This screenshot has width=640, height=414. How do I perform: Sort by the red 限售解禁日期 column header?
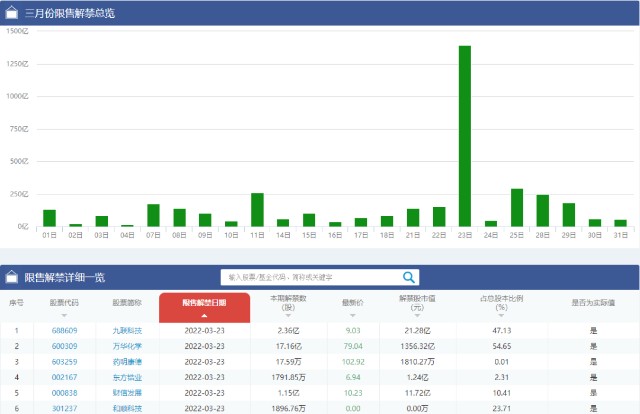204,307
